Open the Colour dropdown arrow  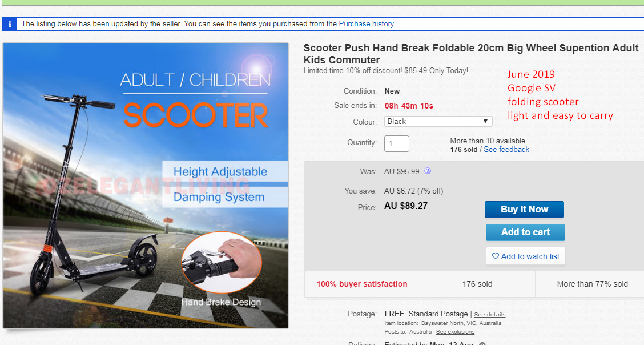coord(485,122)
